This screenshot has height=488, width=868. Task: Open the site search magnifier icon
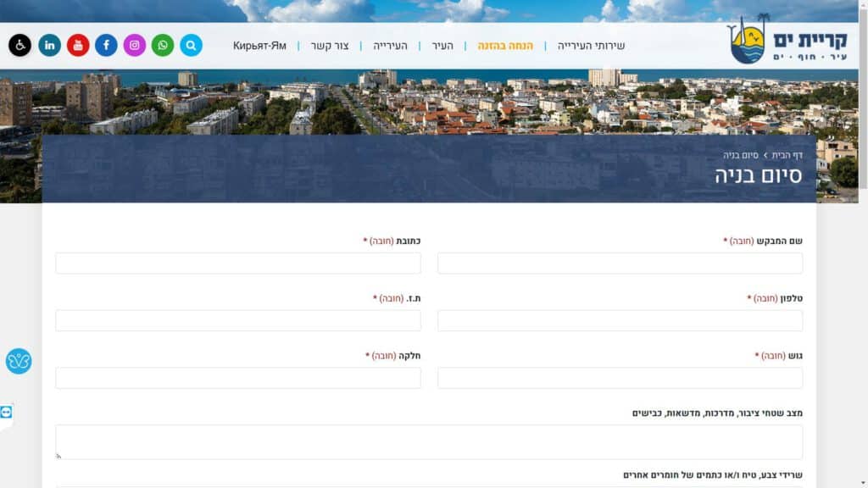191,45
